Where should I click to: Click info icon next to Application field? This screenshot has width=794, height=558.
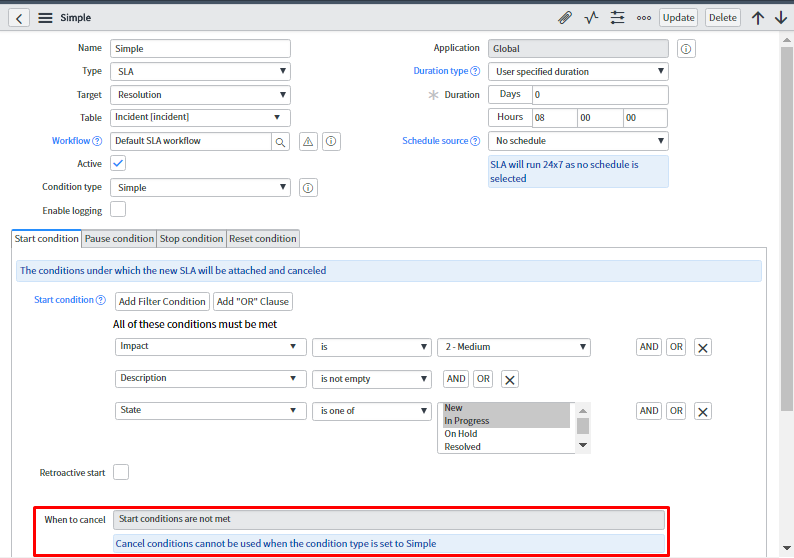[x=686, y=49]
